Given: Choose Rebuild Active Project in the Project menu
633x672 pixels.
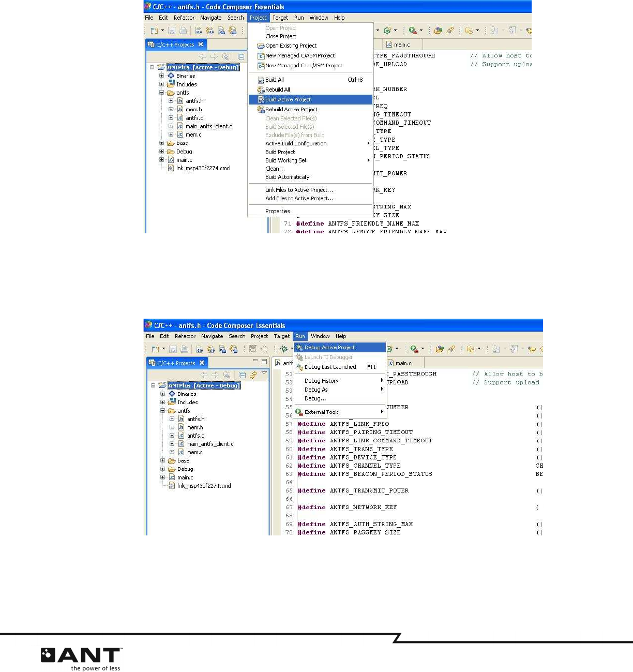Looking at the screenshot, I should coord(310,109).
